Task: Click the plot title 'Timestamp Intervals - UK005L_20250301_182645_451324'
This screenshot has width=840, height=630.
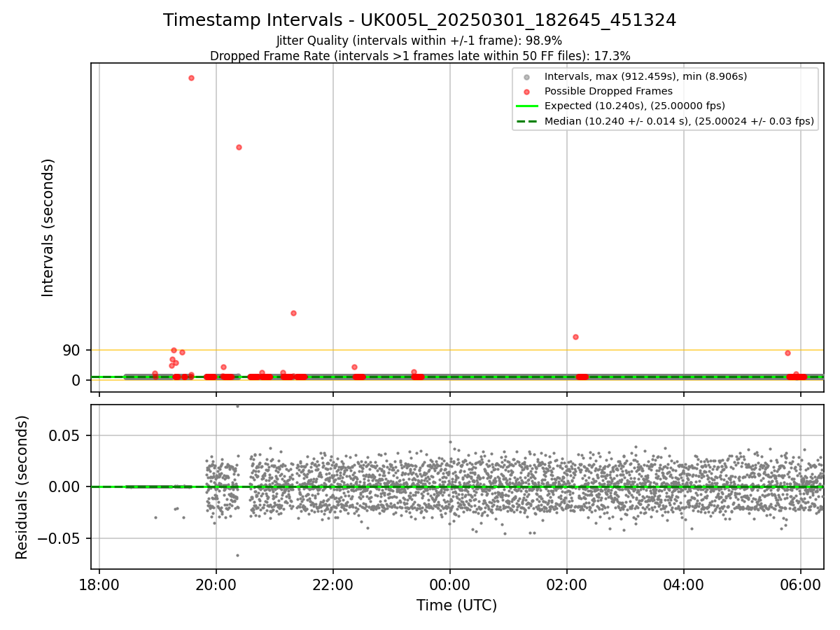Action: point(419,20)
